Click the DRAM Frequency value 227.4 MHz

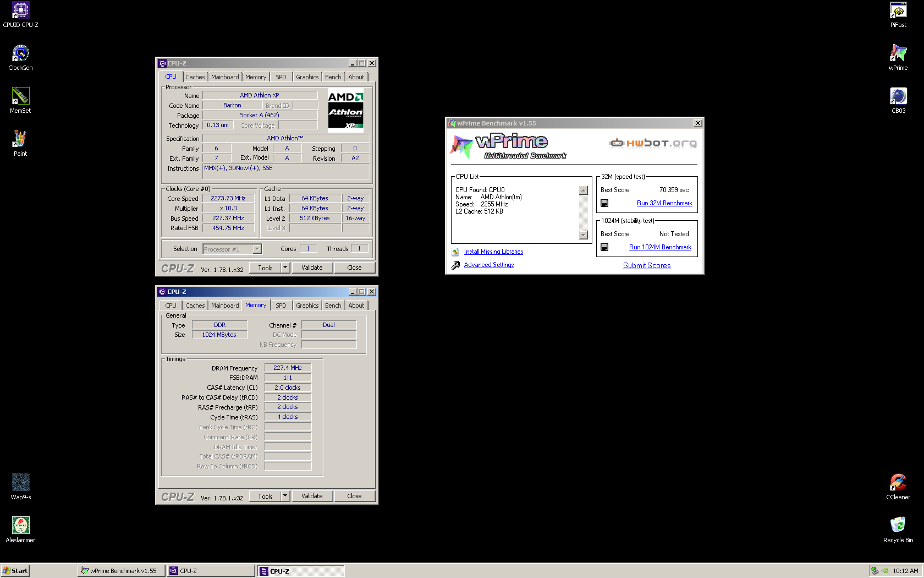click(x=288, y=368)
